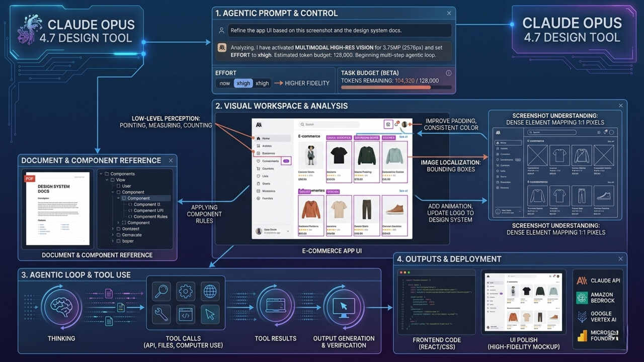Close the Visual Workspace & Analysis panel
The height and width of the screenshot is (362, 644).
pos(620,106)
